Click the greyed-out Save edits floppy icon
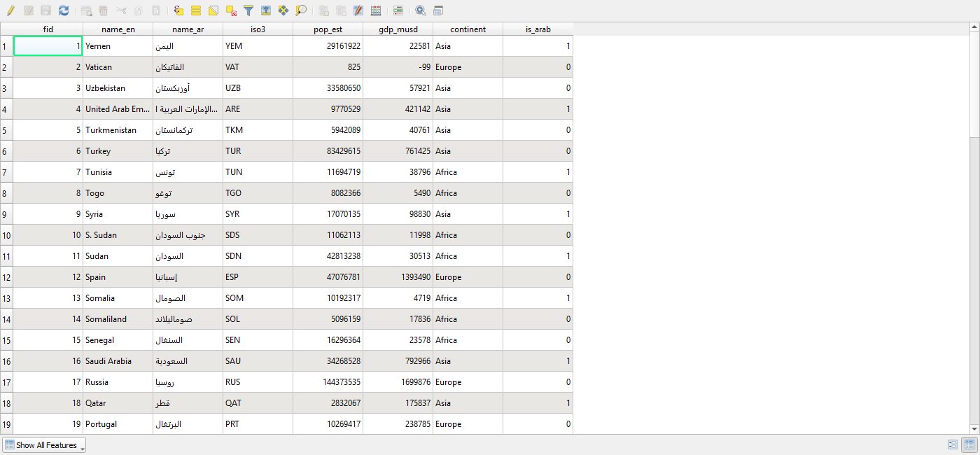980x455 pixels. [x=46, y=10]
